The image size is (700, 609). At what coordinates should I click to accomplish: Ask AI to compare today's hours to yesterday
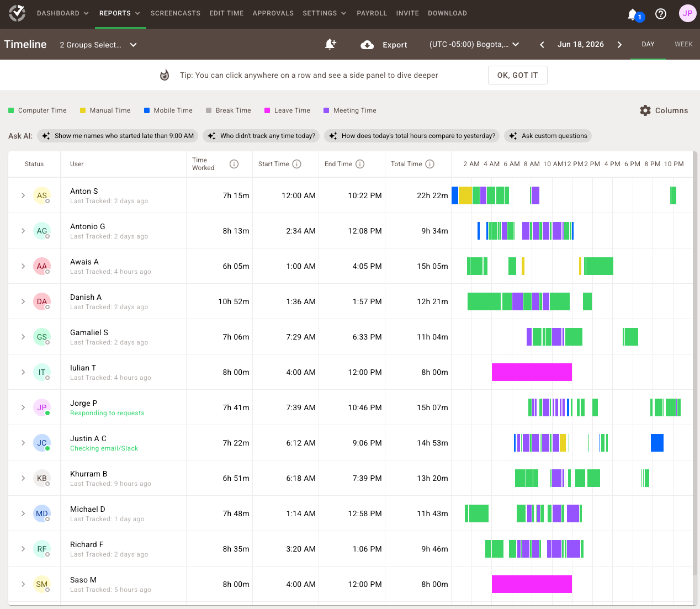(x=412, y=136)
